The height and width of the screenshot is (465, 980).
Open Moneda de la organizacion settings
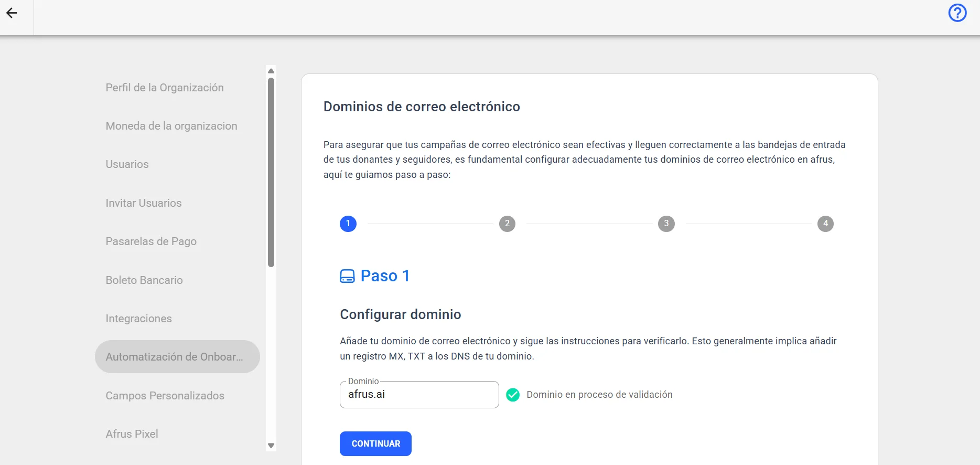171,126
